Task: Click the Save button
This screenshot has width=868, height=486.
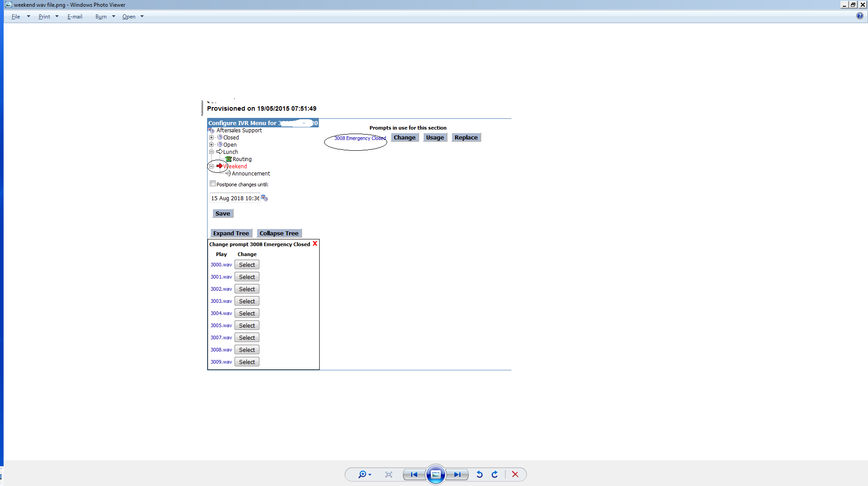Action: pyautogui.click(x=222, y=214)
